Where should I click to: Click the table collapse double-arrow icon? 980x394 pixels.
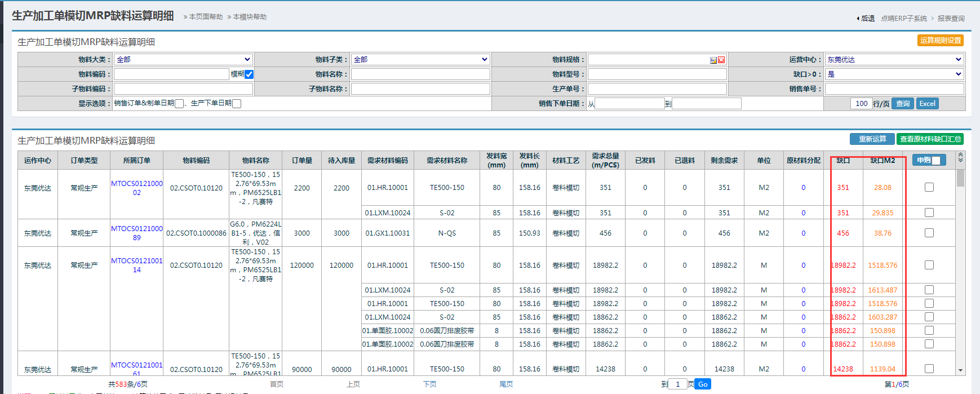click(x=960, y=158)
